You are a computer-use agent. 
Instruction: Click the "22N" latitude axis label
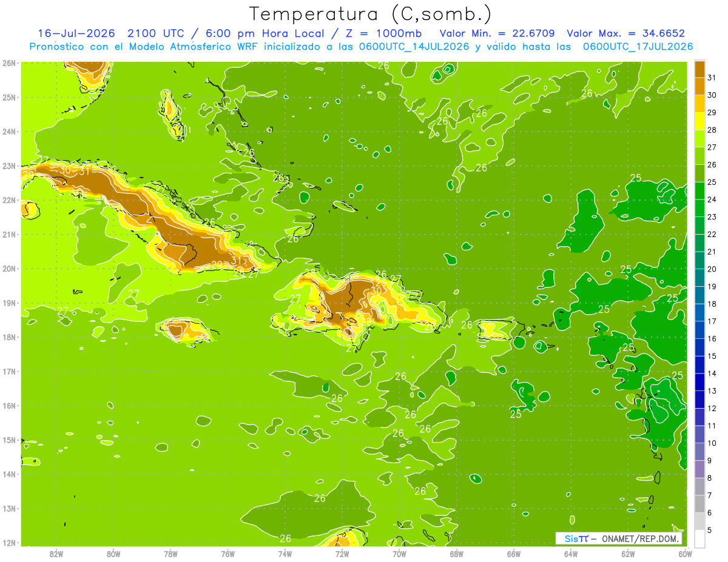8,200
